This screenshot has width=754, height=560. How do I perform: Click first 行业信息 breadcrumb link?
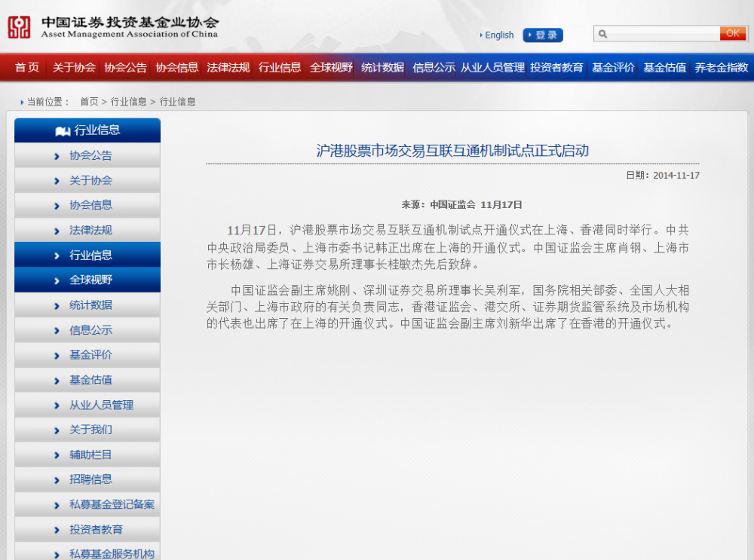[x=128, y=102]
